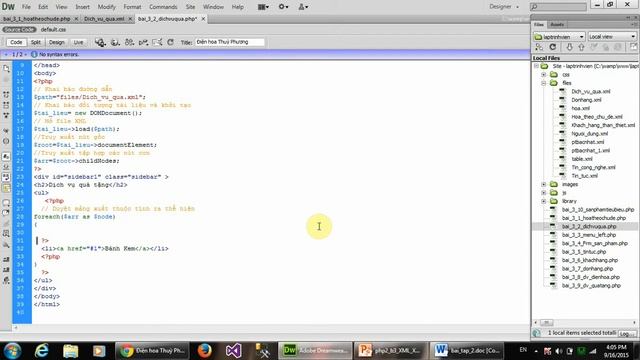
Task: Click the Visual Aids icon
Action: [x=157, y=42]
